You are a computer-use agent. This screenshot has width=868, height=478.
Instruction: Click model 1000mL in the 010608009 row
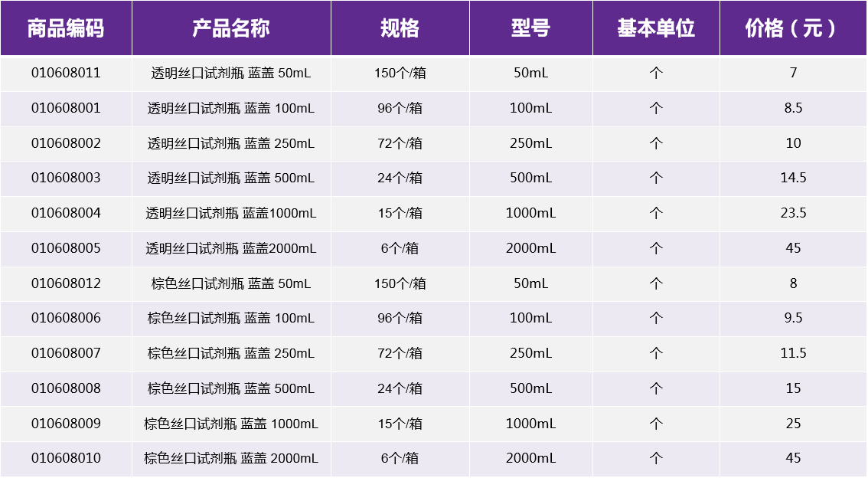pos(531,423)
